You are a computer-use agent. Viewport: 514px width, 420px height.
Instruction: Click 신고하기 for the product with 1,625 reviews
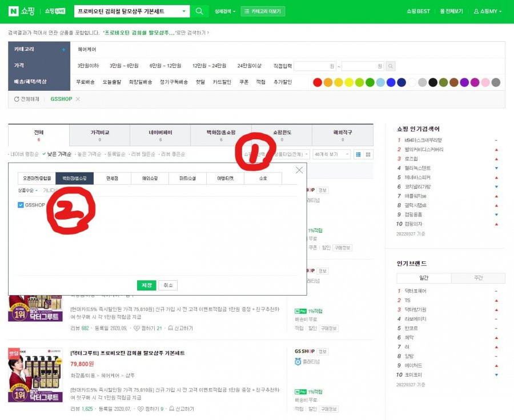(182, 409)
